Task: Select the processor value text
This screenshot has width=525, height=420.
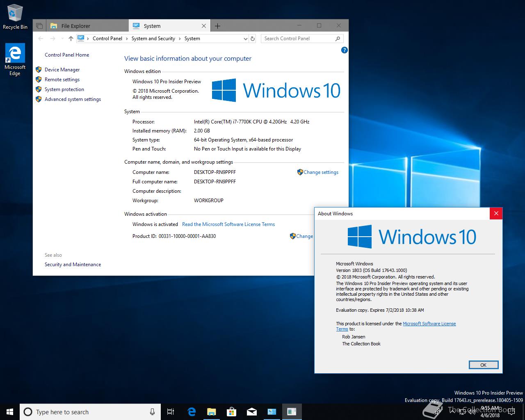Action: pos(251,122)
